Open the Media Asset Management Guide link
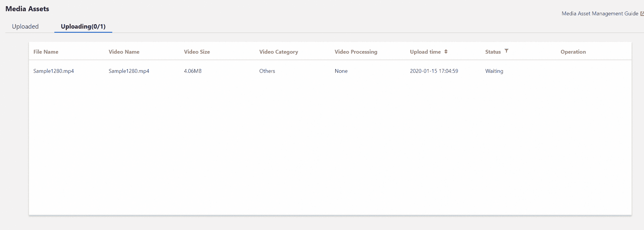Image resolution: width=644 pixels, height=230 pixels. 600,14
